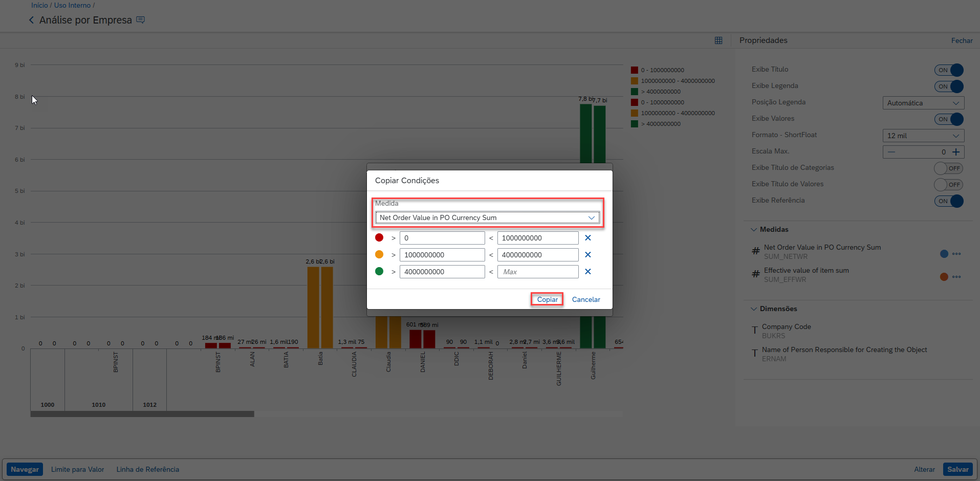Image resolution: width=980 pixels, height=481 pixels.
Task: Remove the green condition row with X
Action: pyautogui.click(x=588, y=272)
